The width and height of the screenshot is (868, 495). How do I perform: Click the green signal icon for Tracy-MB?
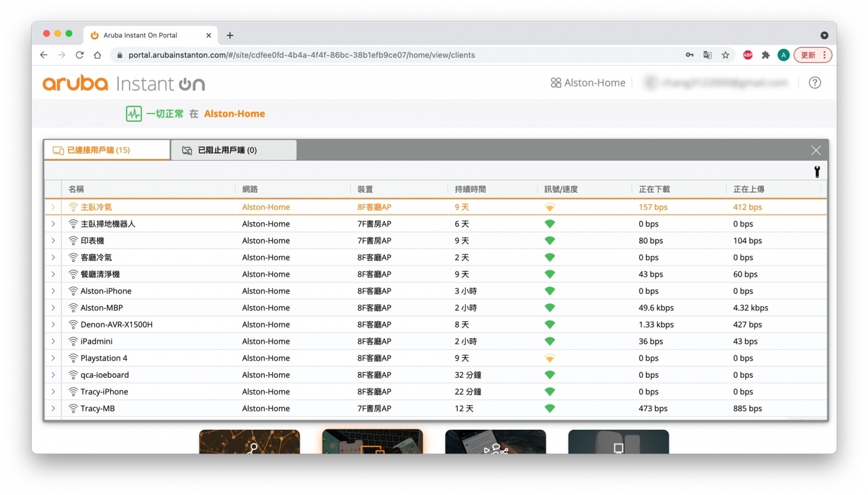point(549,408)
